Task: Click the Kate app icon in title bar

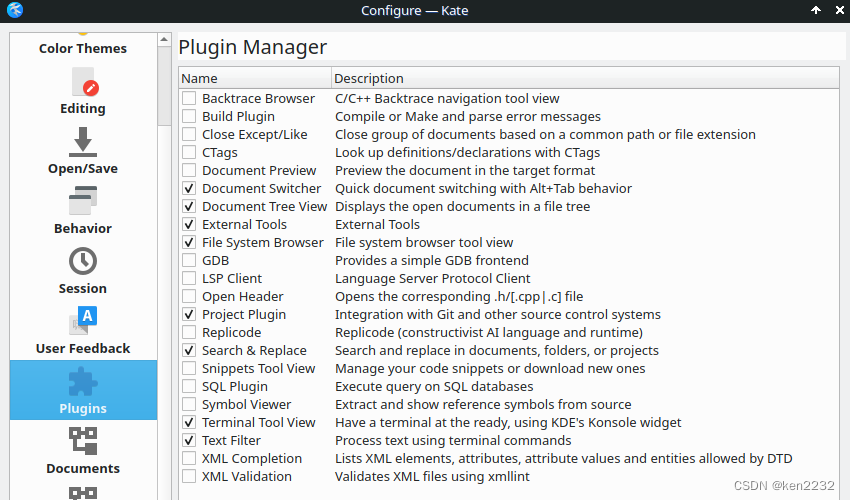Action: (15, 10)
